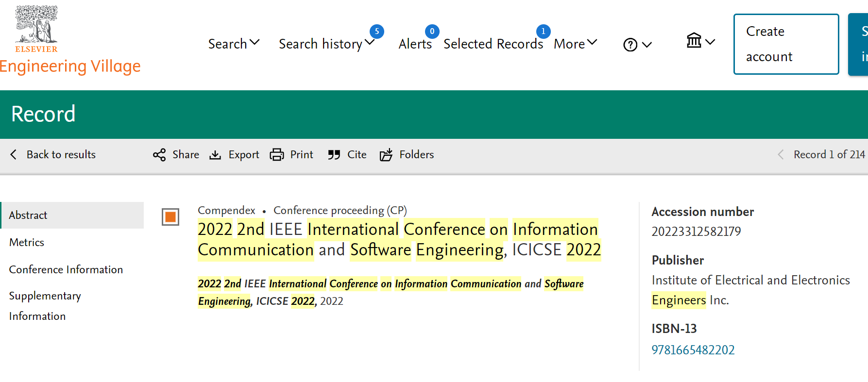Click the Folders label

(x=417, y=154)
